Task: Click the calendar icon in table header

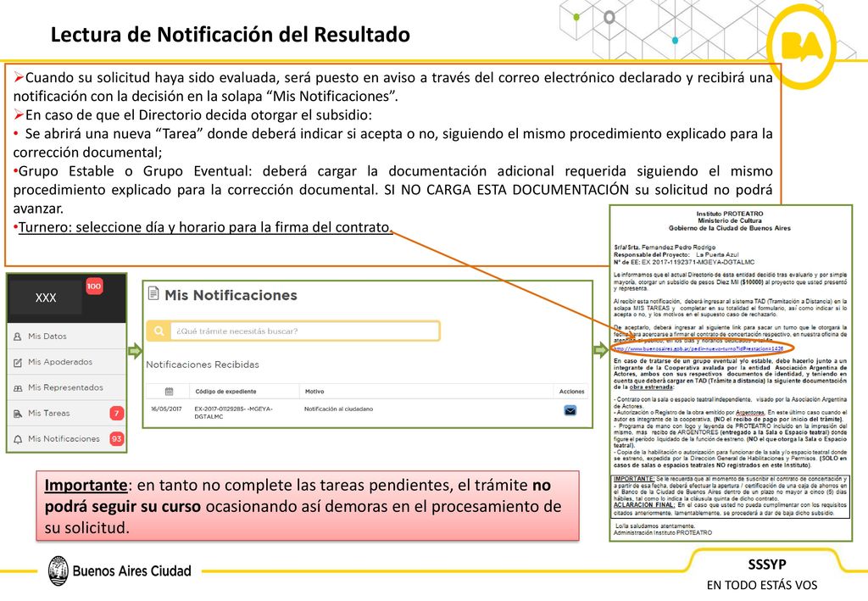Action: click(170, 392)
